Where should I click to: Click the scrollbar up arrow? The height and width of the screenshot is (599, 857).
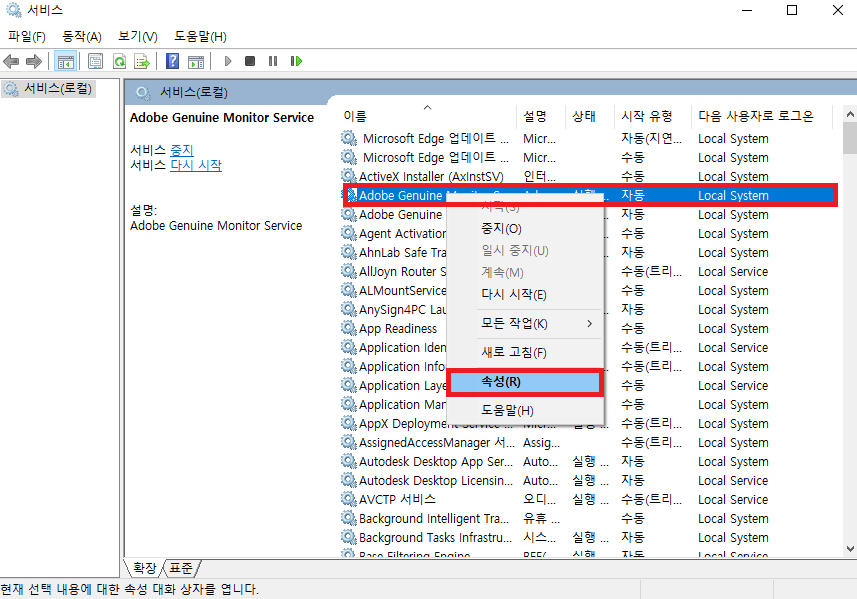click(x=850, y=114)
